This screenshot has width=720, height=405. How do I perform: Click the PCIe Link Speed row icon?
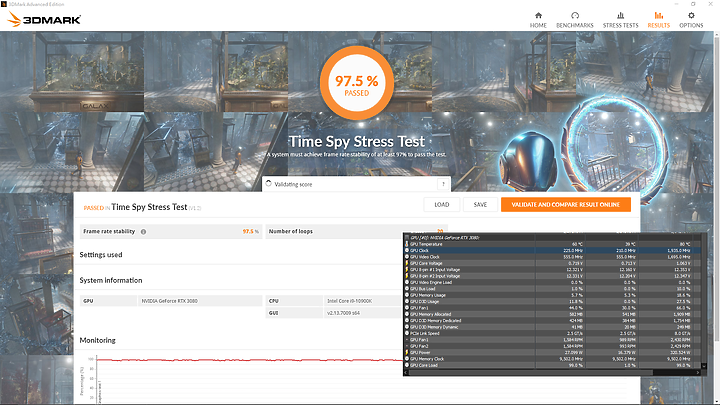point(407,333)
